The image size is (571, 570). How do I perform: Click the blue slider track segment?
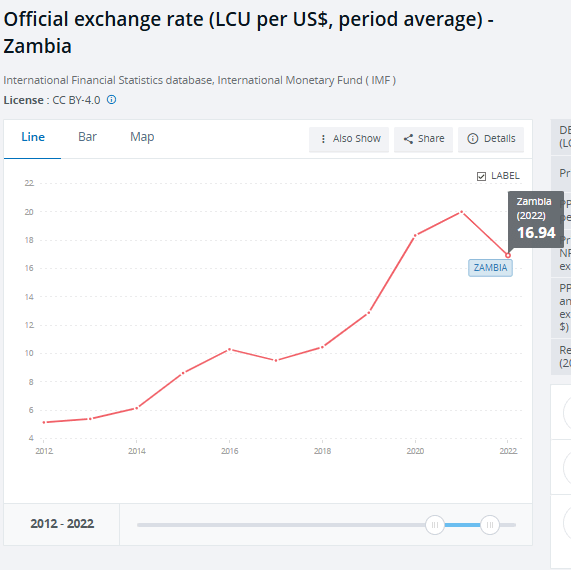click(462, 525)
